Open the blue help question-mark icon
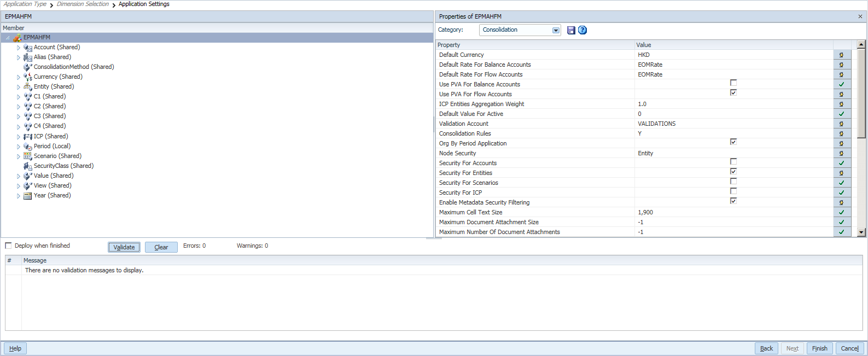This screenshot has height=356, width=868. [x=582, y=30]
